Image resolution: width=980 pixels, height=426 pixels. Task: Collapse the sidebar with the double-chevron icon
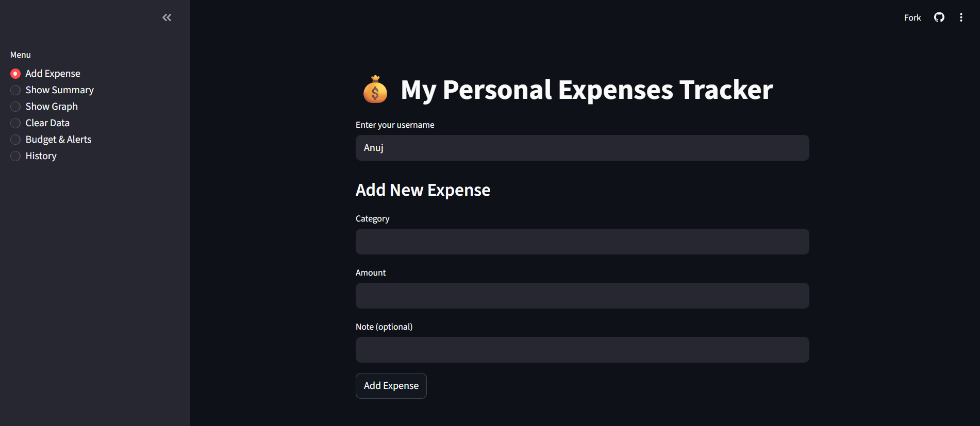(167, 18)
